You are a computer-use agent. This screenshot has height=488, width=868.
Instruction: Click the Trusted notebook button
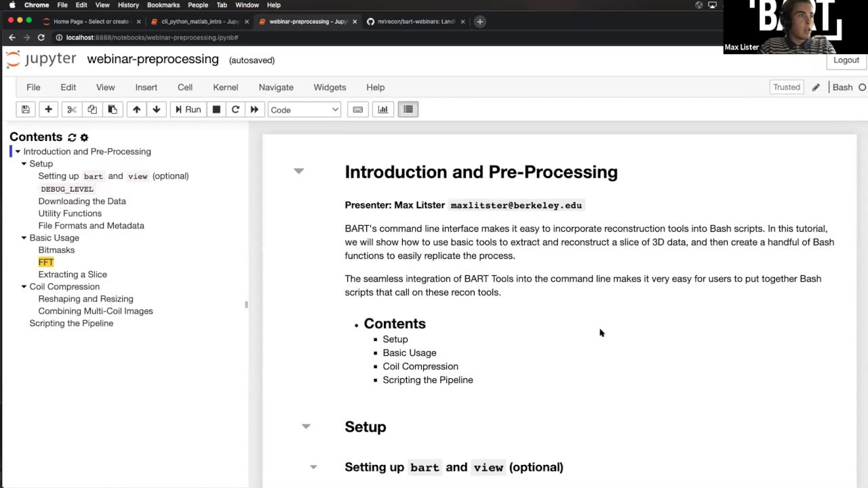[787, 87]
